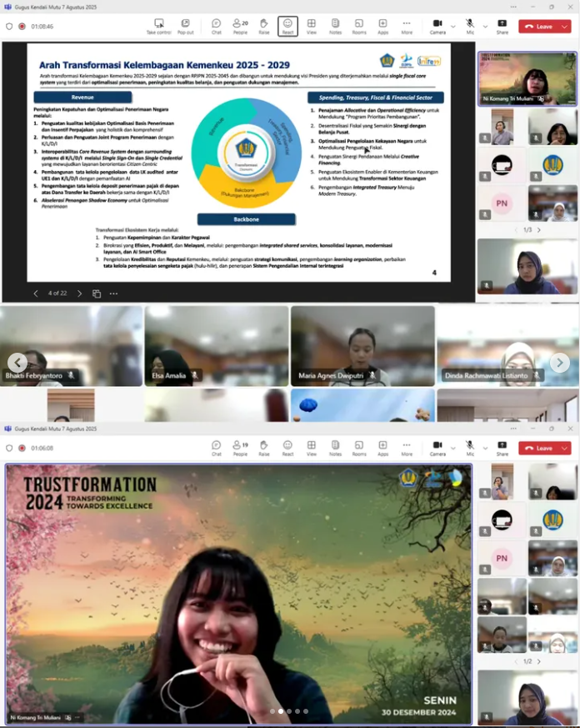Click Maria Agnes Dwiputri's video tile
Screen dimensions: 580x728
point(362,345)
